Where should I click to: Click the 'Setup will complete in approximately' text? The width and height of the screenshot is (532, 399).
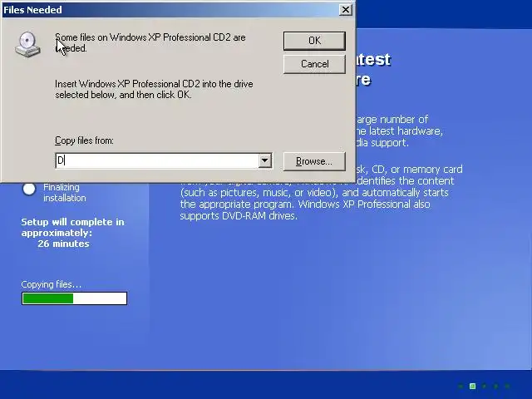pos(72,227)
